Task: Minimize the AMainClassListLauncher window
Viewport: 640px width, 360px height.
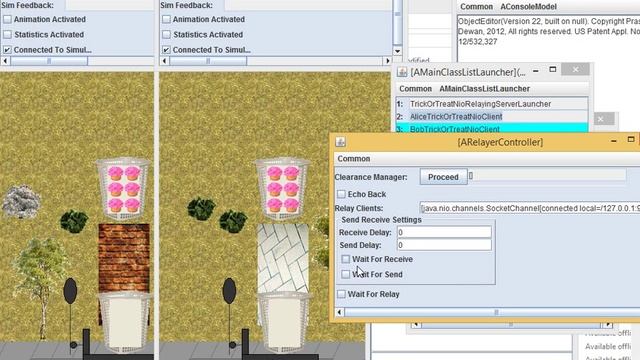Action: (536, 71)
